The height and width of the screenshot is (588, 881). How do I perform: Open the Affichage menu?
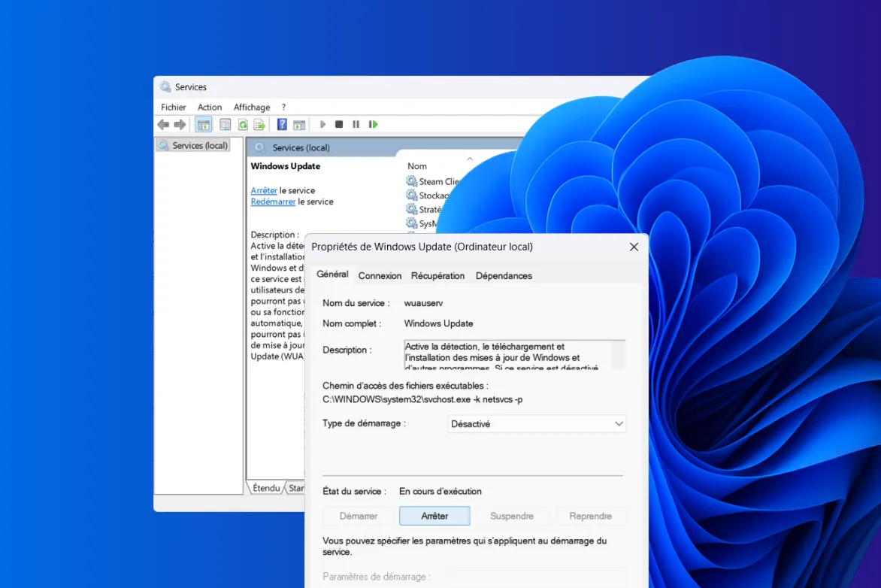click(x=251, y=108)
